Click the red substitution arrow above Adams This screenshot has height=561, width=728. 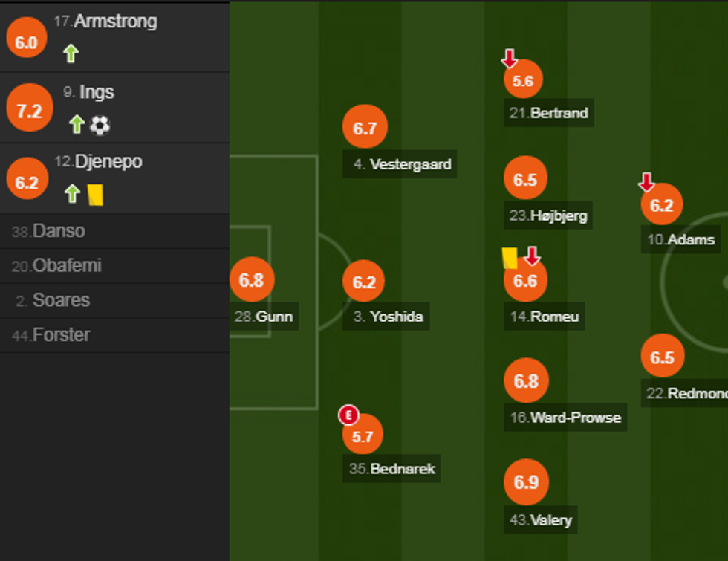click(646, 181)
